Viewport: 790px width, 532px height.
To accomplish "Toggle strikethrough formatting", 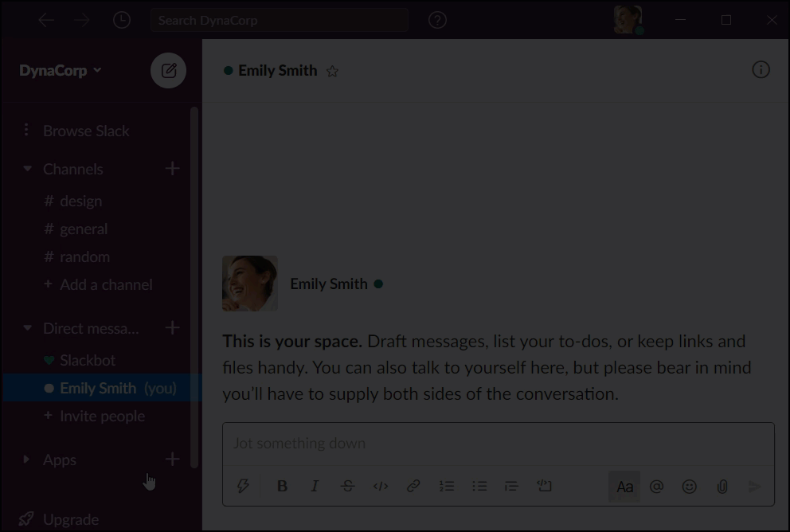I will click(x=348, y=486).
